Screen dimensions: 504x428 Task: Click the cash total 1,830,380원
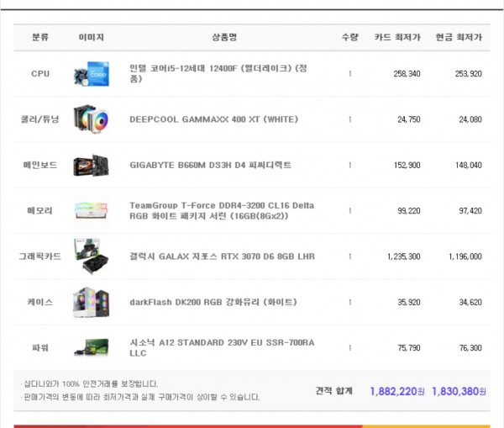point(459,391)
